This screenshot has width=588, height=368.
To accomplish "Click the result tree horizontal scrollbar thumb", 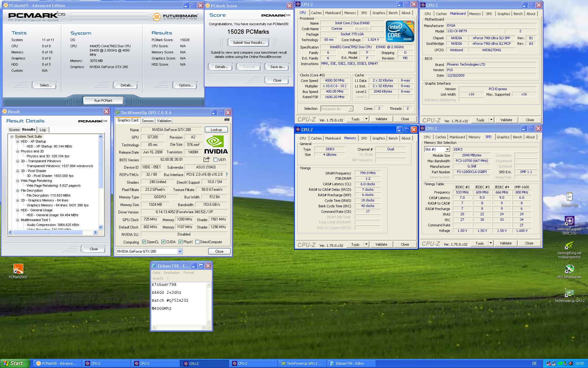I will click(47, 232).
